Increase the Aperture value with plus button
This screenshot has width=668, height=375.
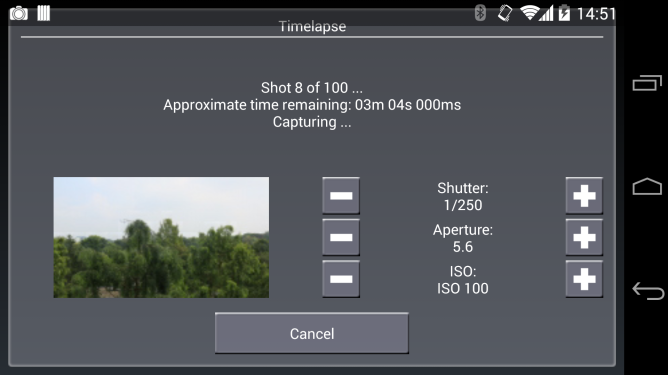[x=584, y=237]
